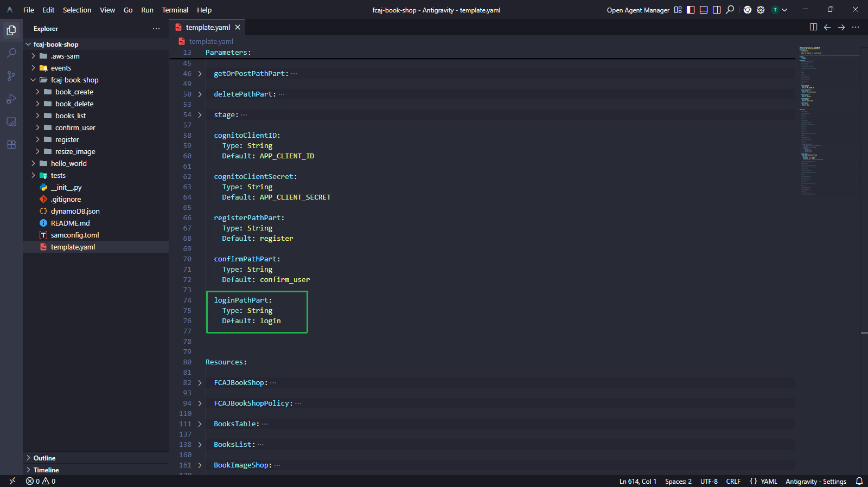Open the Extensions view
The height and width of the screenshot is (487, 868).
point(11,144)
